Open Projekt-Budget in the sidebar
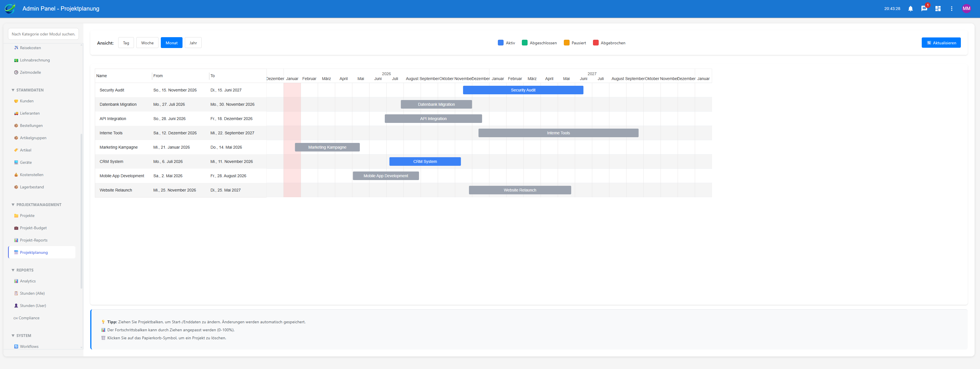 (x=33, y=228)
